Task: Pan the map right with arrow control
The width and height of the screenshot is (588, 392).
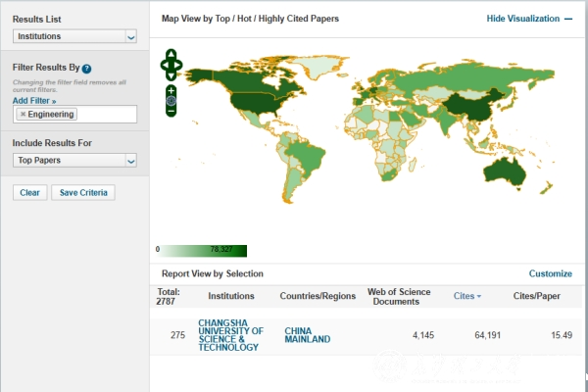Action: click(179, 66)
